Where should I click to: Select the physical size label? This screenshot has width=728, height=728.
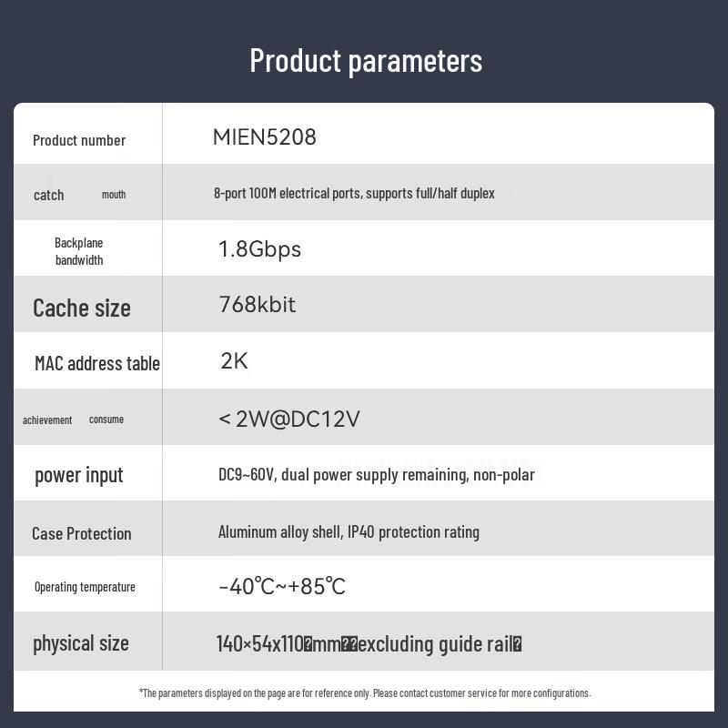(81, 643)
